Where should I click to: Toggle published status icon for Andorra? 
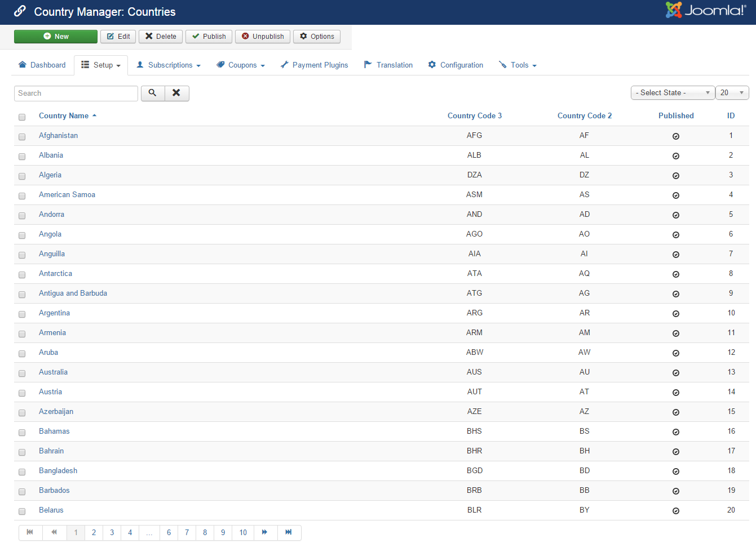click(x=676, y=215)
